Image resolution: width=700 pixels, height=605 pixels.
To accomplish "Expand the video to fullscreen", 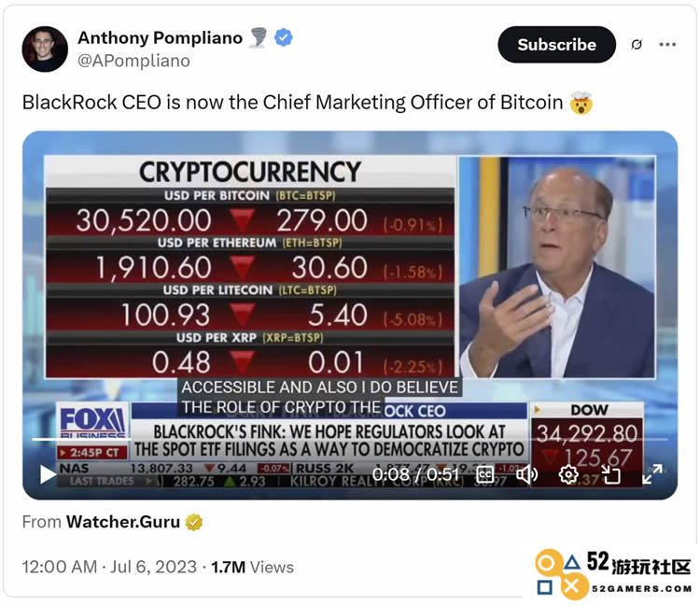I will click(x=652, y=474).
